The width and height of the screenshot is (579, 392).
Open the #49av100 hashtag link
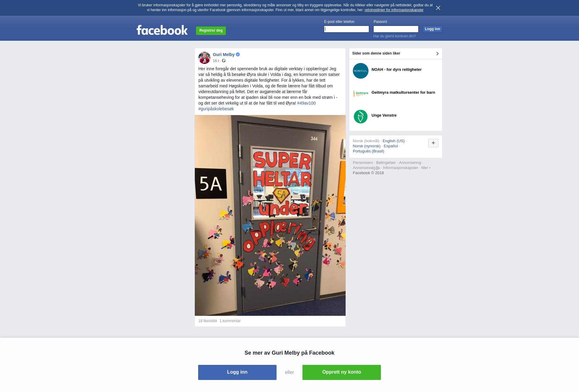tap(306, 103)
